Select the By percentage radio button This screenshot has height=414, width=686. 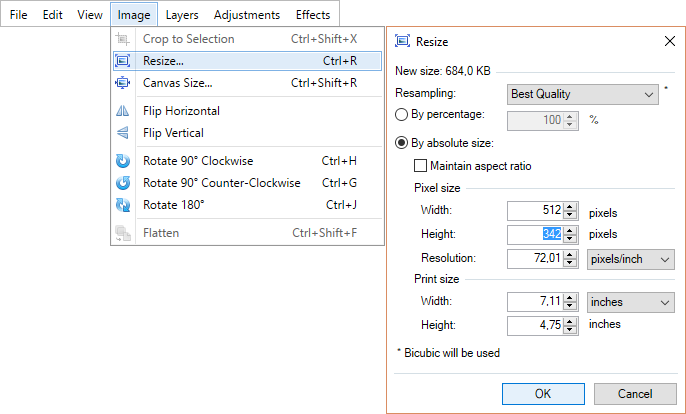pos(401,115)
